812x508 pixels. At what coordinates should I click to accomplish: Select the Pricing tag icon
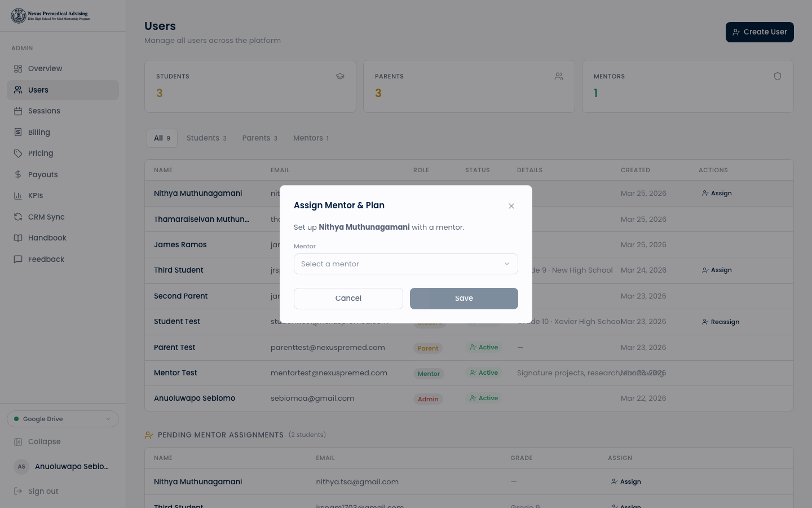(18, 154)
